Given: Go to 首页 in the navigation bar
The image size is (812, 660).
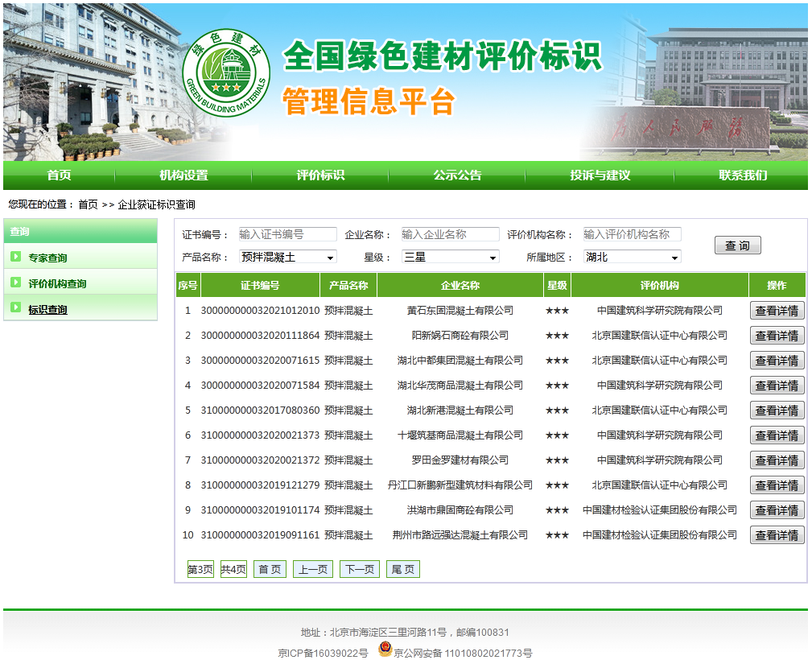Looking at the screenshot, I should pyautogui.click(x=59, y=175).
